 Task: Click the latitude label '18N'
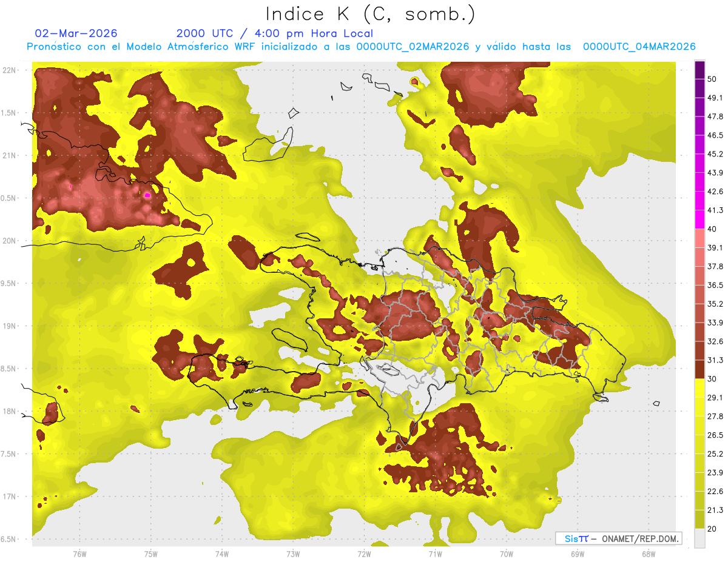click(x=9, y=412)
